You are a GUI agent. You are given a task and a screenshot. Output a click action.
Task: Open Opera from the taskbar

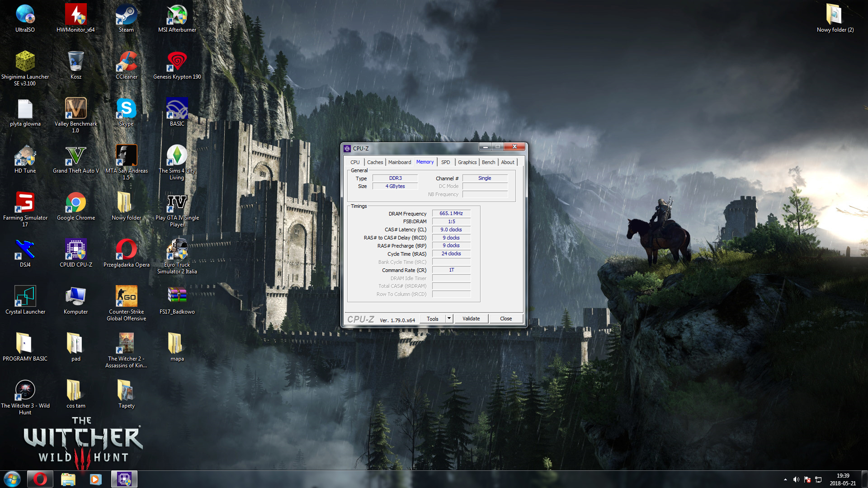pyautogui.click(x=40, y=479)
